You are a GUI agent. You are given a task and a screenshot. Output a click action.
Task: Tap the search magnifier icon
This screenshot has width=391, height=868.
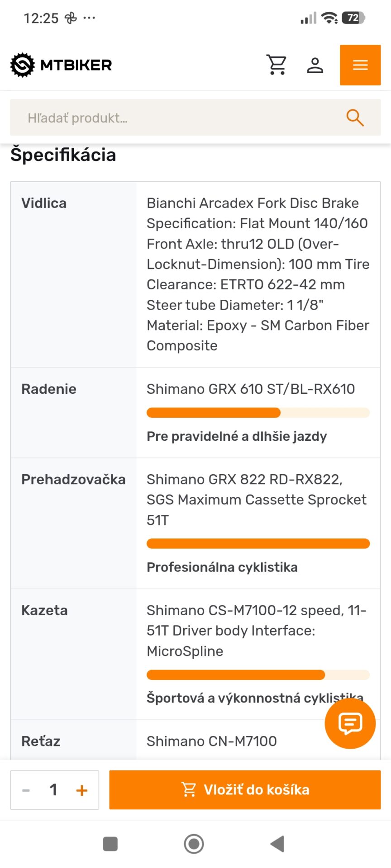pos(355,118)
